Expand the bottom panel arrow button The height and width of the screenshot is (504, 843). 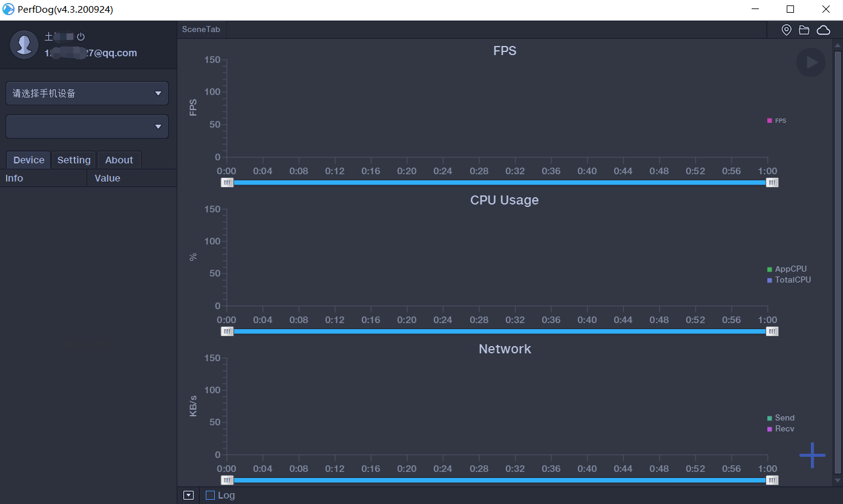(188, 495)
